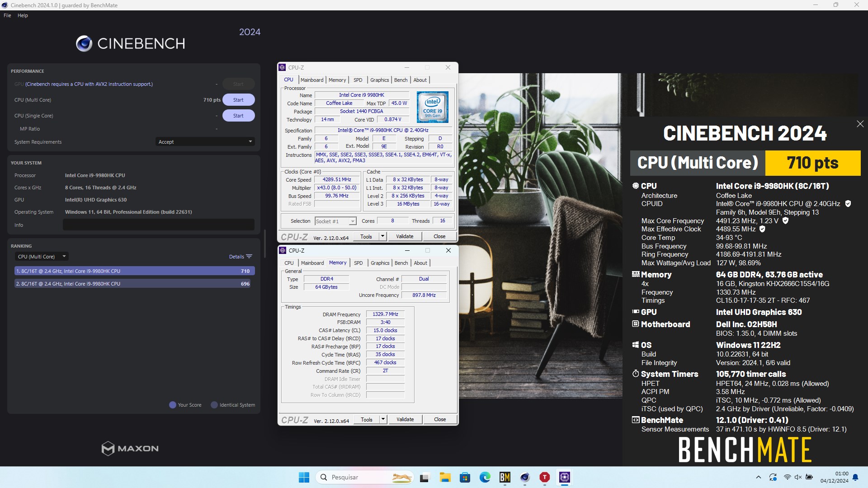Click Tools button in top CPU-Z
868x488 pixels.
click(x=366, y=236)
